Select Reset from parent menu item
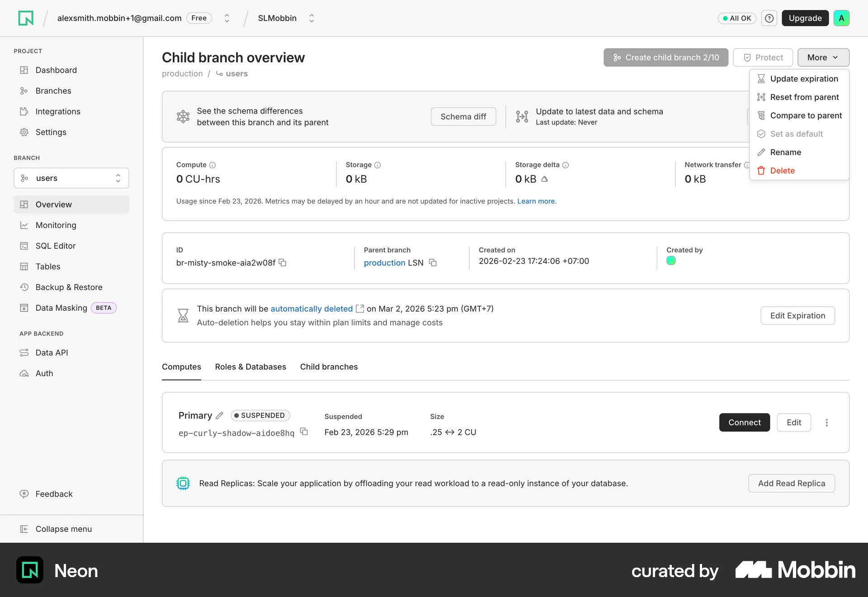 coord(799,97)
